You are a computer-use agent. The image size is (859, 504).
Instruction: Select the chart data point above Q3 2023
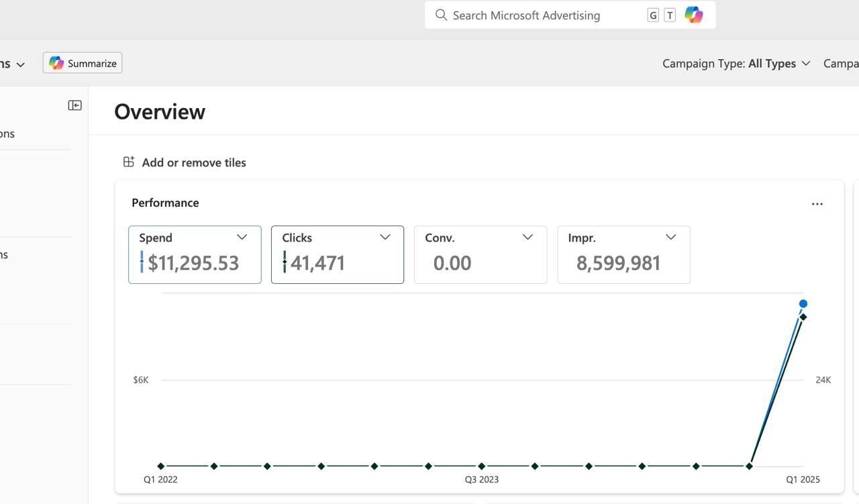coord(482,466)
